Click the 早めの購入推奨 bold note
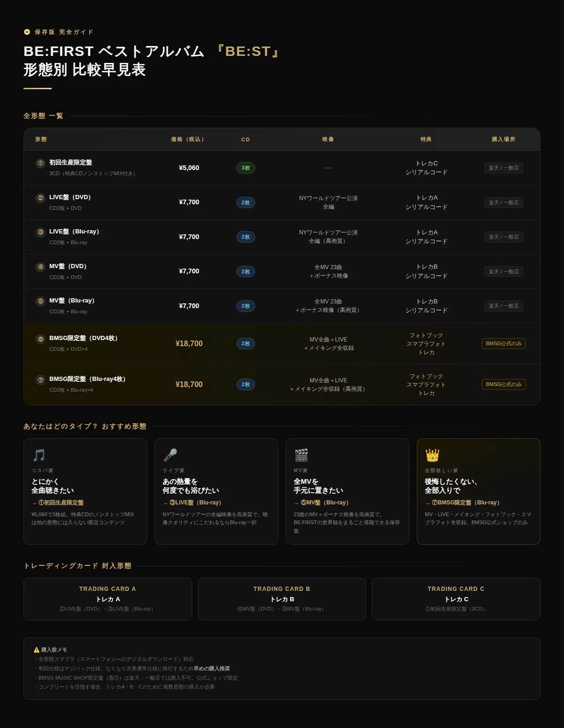Viewport: 564px width, 728px height. pos(211,668)
